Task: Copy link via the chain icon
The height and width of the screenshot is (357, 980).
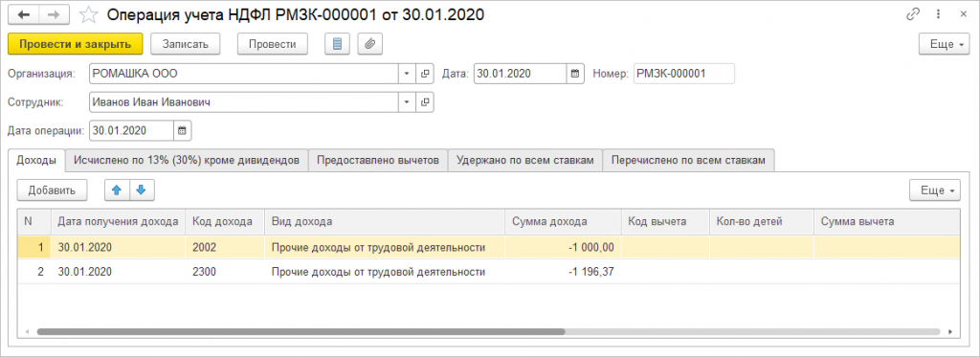Action: pos(913,15)
